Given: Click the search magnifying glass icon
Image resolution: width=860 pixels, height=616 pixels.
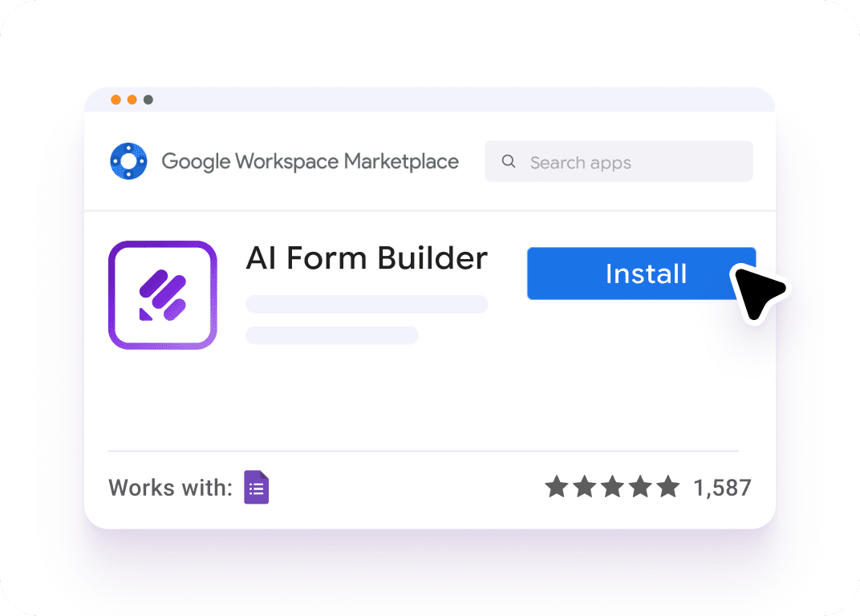Looking at the screenshot, I should [509, 161].
